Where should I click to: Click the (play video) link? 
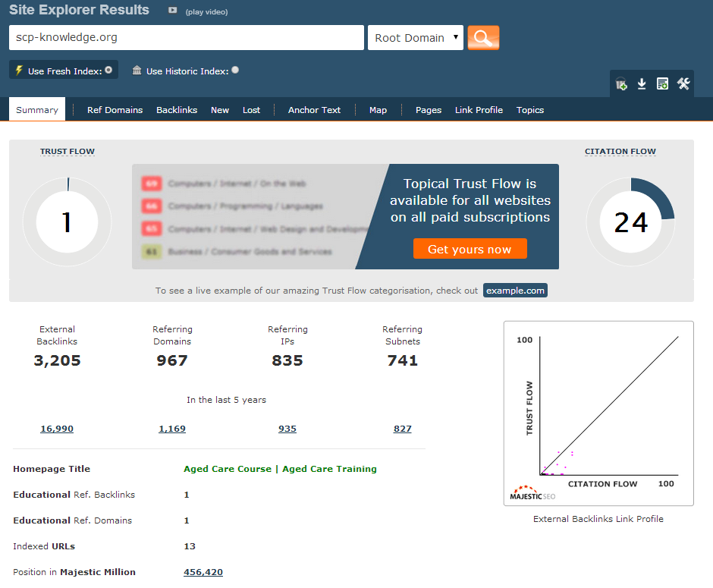coord(206,12)
